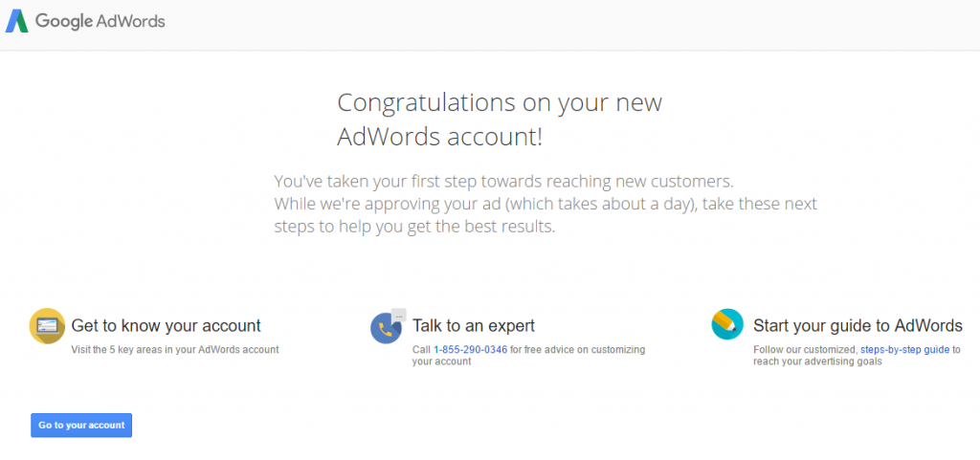The image size is (980, 460).
Task: Follow the "steps-by-step guide" link
Action: 905,349
